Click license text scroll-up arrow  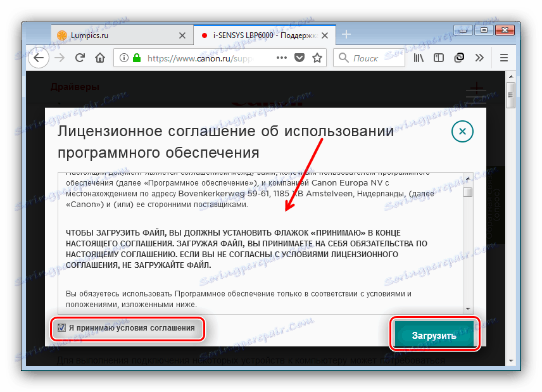[x=468, y=179]
